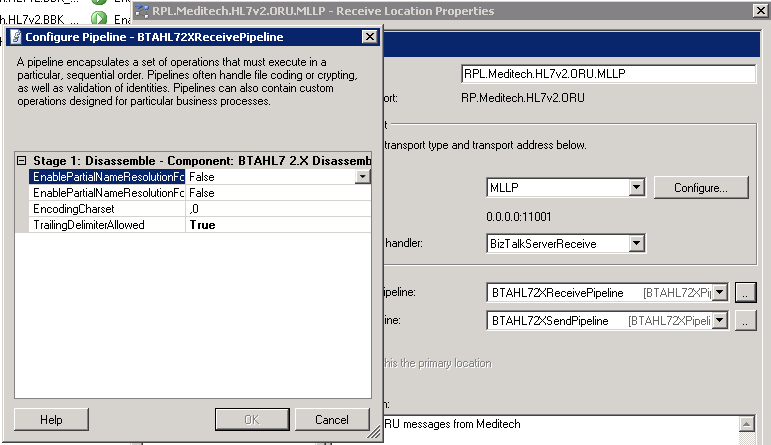Click the ellipsis button beside receive pipeline
This screenshot has height=445, width=771.
(x=745, y=293)
